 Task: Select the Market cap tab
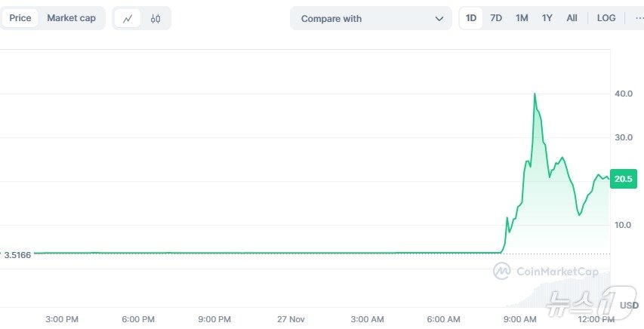point(71,18)
